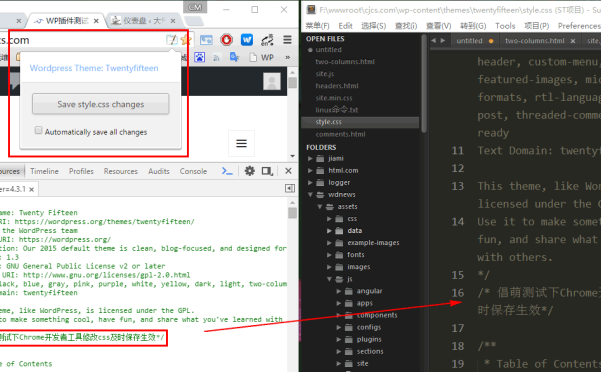
Task: Click Save style.css changes button
Action: click(x=100, y=104)
